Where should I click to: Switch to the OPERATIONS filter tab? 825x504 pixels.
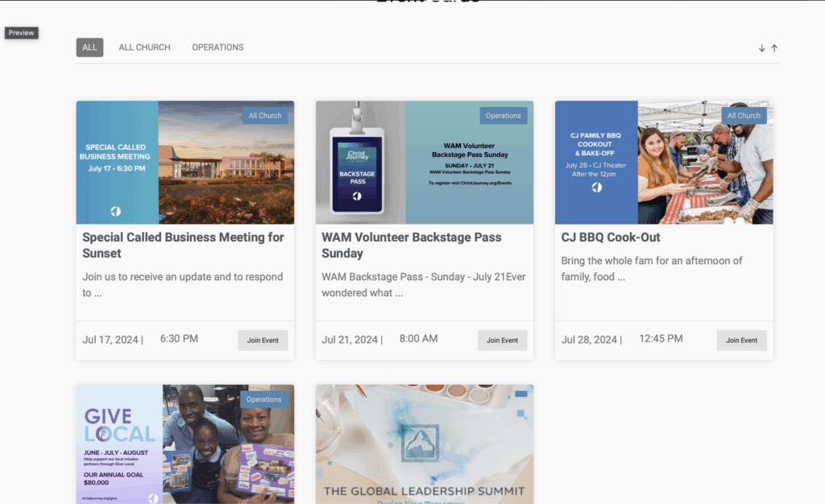pos(218,48)
